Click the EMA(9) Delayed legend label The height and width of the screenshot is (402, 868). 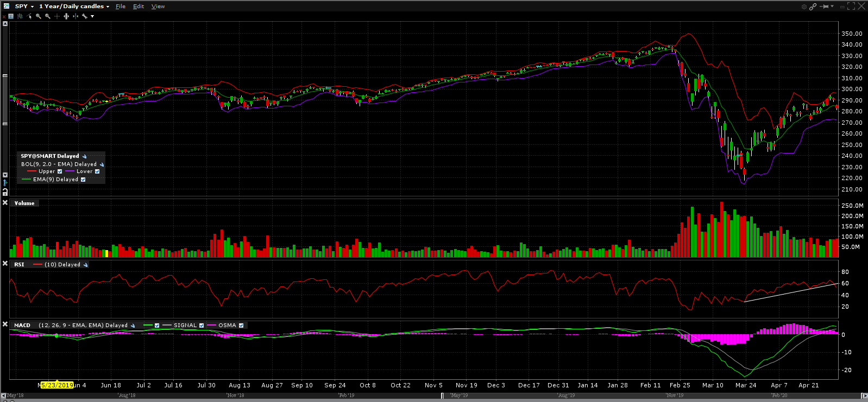click(55, 180)
